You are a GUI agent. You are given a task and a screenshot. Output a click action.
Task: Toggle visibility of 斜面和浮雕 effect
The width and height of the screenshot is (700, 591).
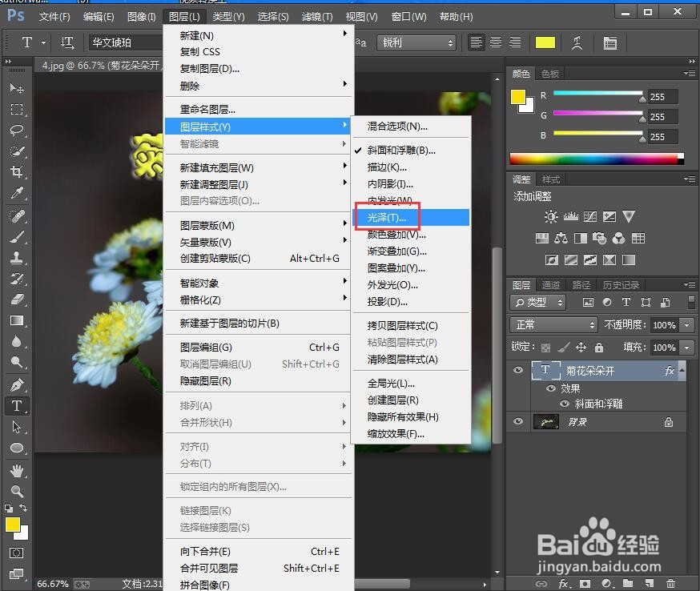point(565,404)
